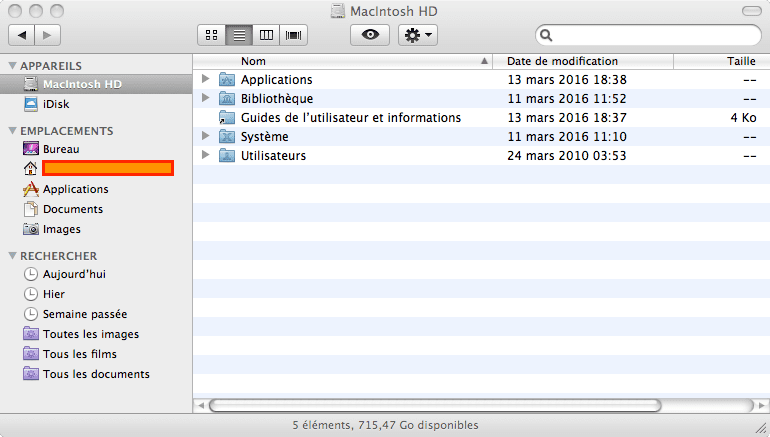Click the date 13 mars 2016 18:38
Image resolution: width=770 pixels, height=437 pixels.
coord(567,80)
